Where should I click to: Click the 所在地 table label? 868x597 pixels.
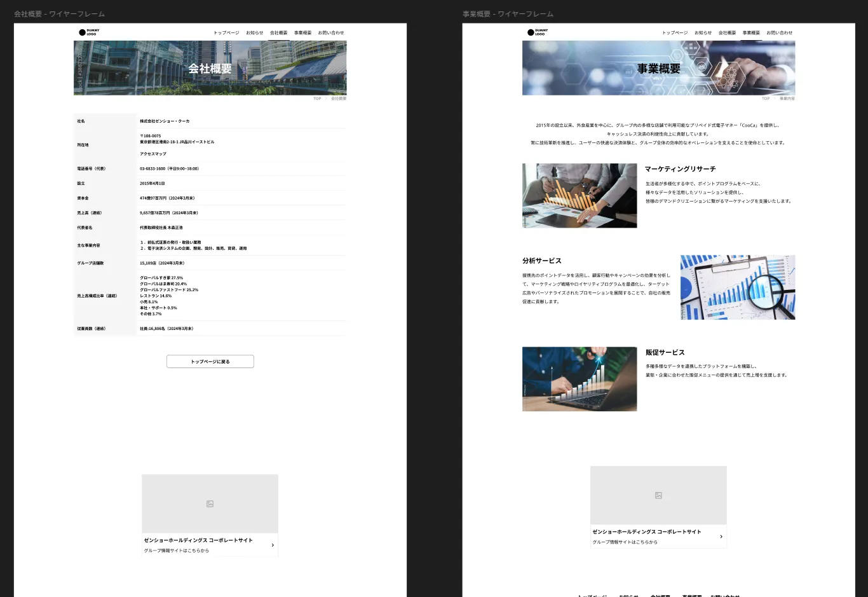point(83,145)
